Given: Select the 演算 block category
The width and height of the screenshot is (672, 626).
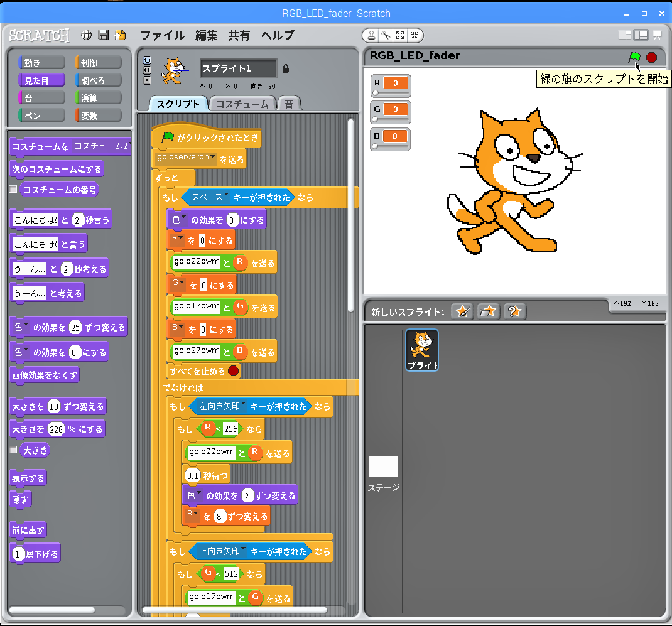Looking at the screenshot, I should tap(98, 98).
